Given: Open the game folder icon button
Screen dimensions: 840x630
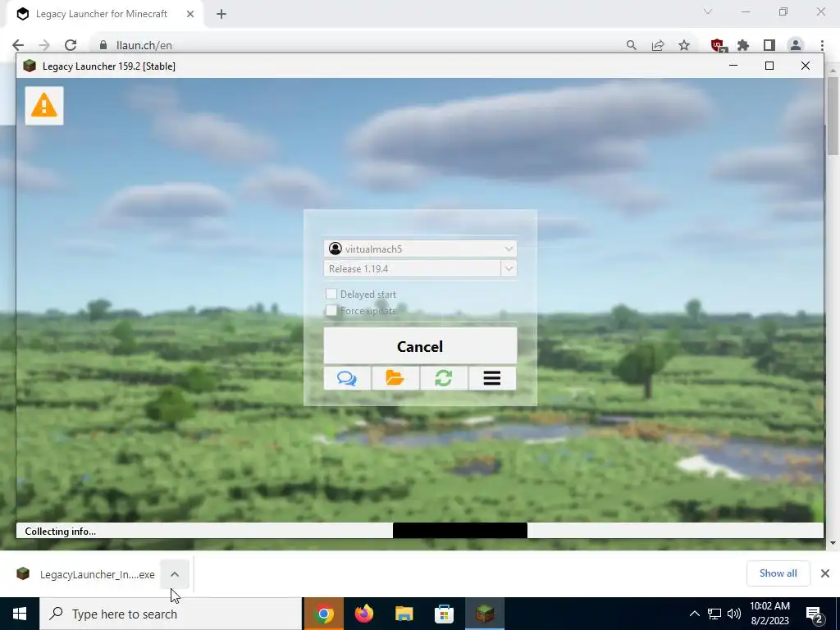Looking at the screenshot, I should [395, 378].
